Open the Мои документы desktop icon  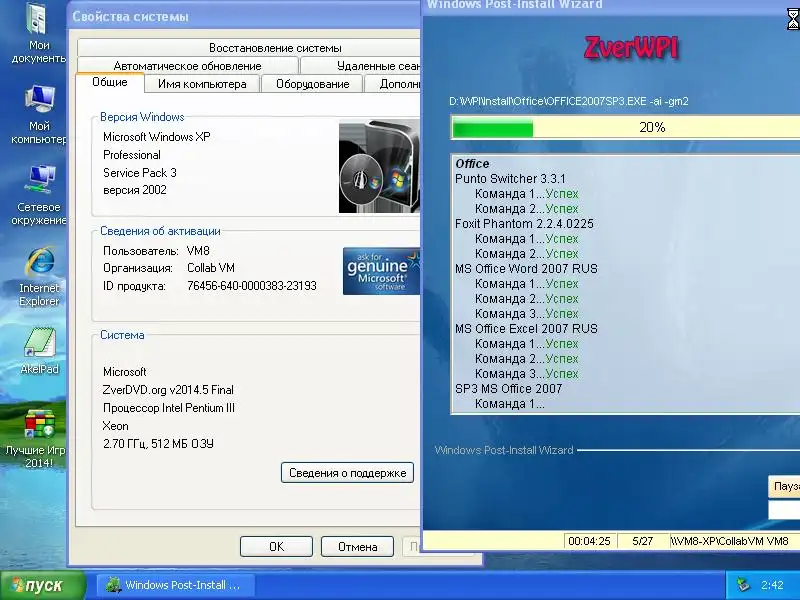37,33
